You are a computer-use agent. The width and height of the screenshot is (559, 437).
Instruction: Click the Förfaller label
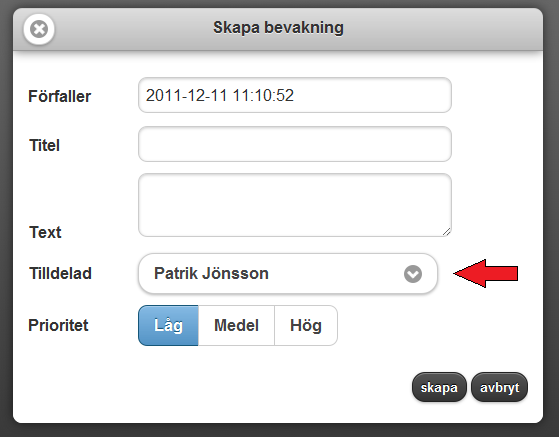60,96
